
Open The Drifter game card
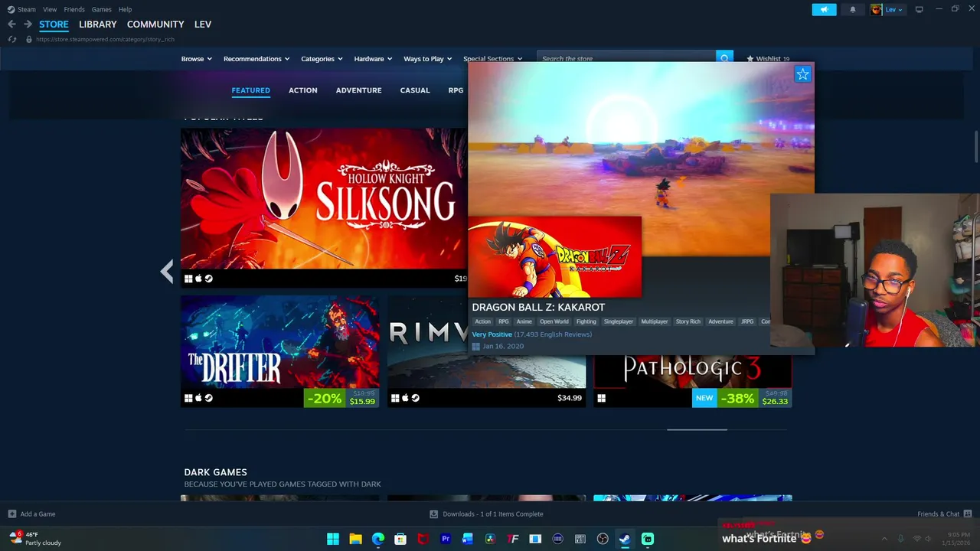pos(279,351)
